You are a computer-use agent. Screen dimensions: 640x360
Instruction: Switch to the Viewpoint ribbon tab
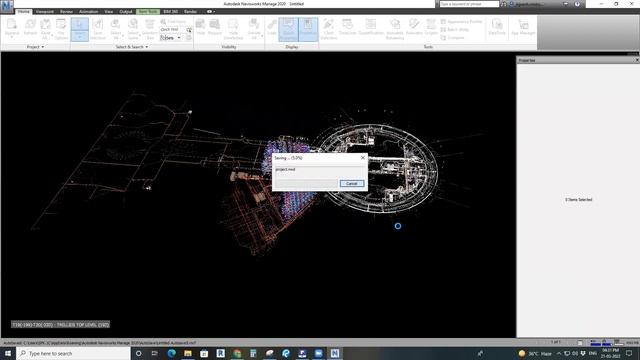pos(44,11)
